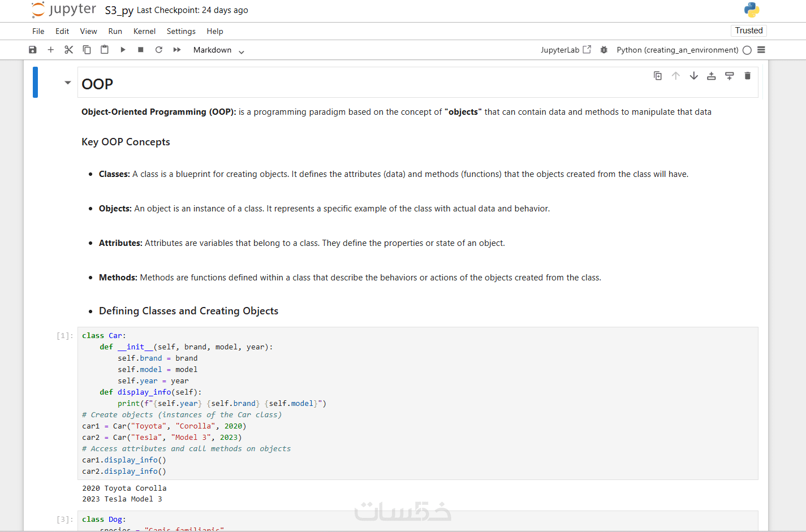Paste cell from the clipboard

105,50
